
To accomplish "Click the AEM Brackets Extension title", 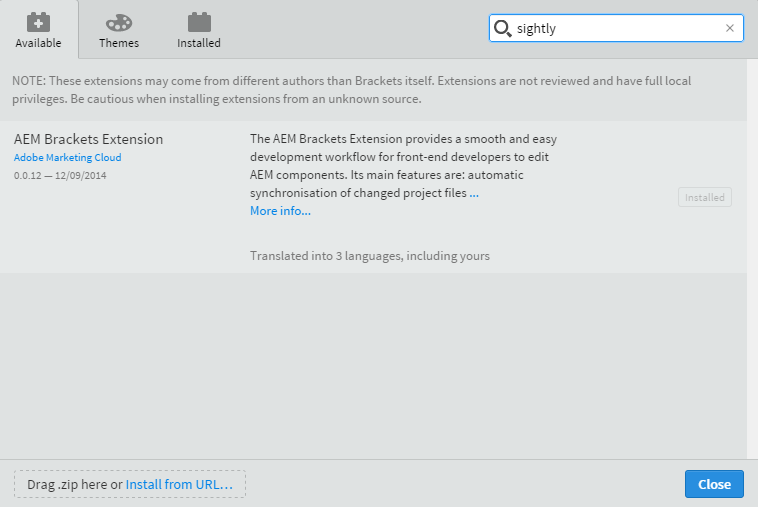I will 88,139.
